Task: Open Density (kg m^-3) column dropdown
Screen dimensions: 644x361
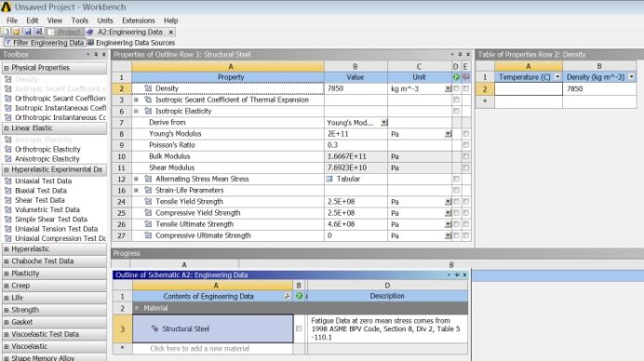Action: point(631,77)
